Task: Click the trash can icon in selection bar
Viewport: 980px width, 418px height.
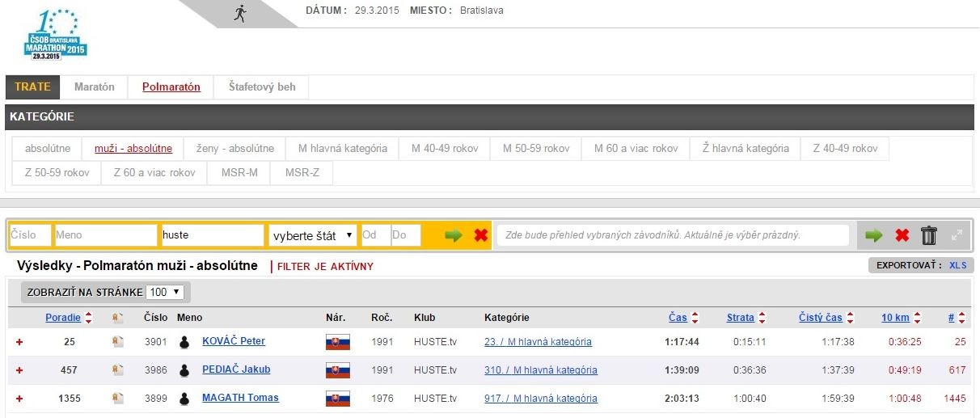Action: coord(929,235)
